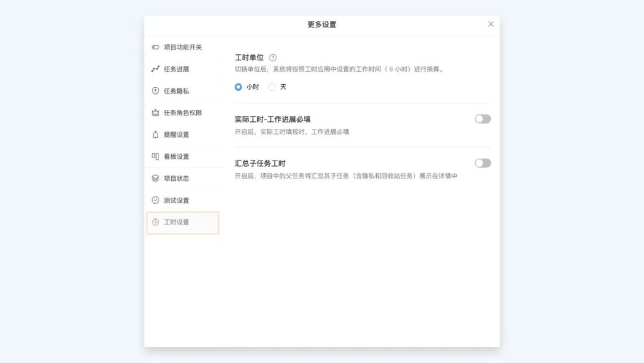Select the 天 radio button
Viewport: 644px width, 363px height.
(x=272, y=87)
